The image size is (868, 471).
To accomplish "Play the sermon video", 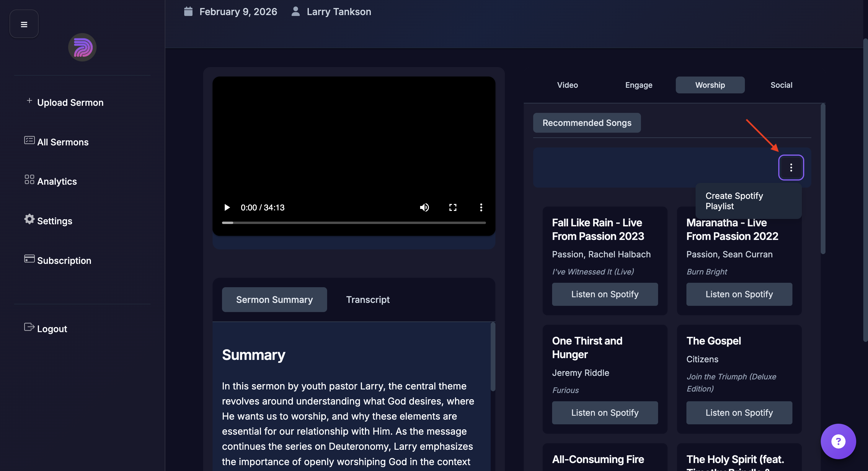I will click(227, 207).
